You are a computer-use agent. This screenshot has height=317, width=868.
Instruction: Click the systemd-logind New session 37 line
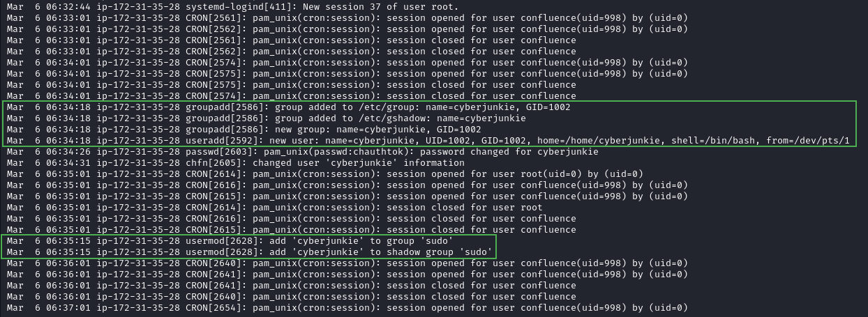(232, 6)
